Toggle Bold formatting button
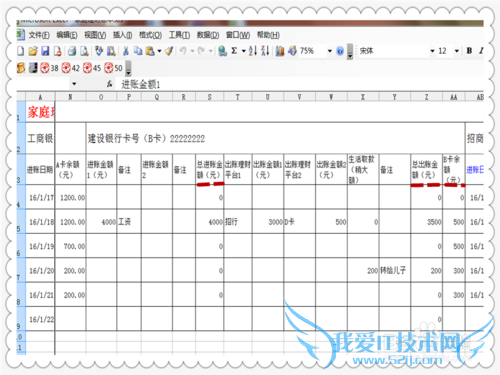 [469, 51]
